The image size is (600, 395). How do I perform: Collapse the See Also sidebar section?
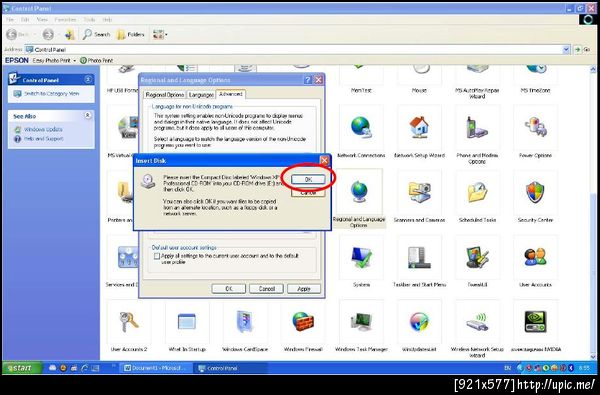tap(88, 115)
